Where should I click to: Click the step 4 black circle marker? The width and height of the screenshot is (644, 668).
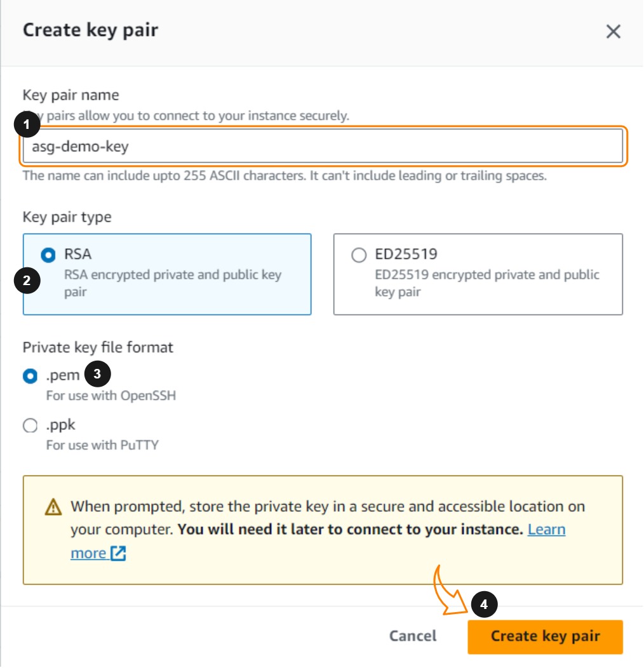click(484, 605)
